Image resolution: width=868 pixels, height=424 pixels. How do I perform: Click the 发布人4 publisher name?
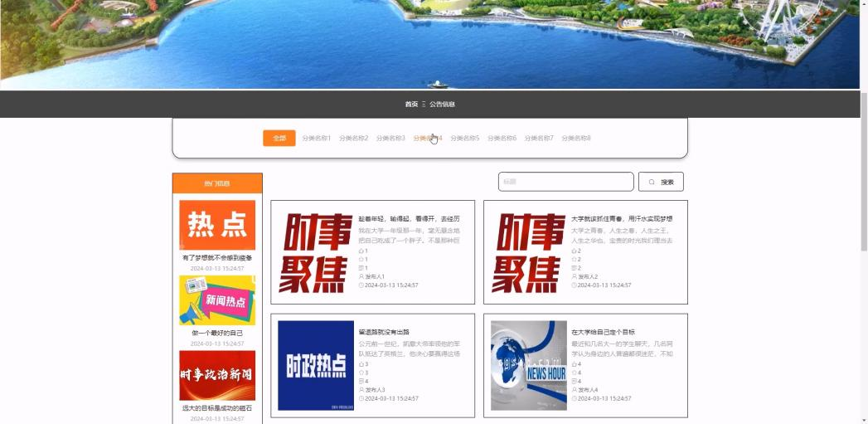tap(588, 390)
